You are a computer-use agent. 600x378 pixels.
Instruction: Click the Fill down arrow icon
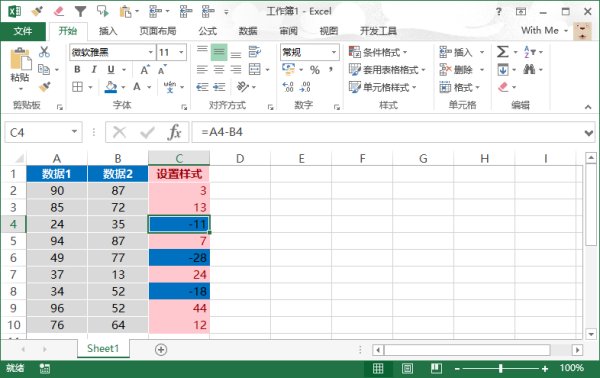(502, 70)
